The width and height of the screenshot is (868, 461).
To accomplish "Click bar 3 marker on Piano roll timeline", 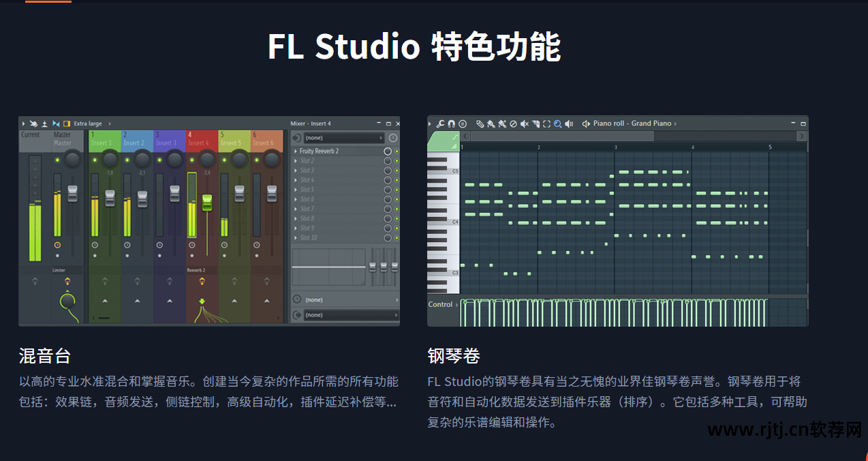I will (x=615, y=147).
